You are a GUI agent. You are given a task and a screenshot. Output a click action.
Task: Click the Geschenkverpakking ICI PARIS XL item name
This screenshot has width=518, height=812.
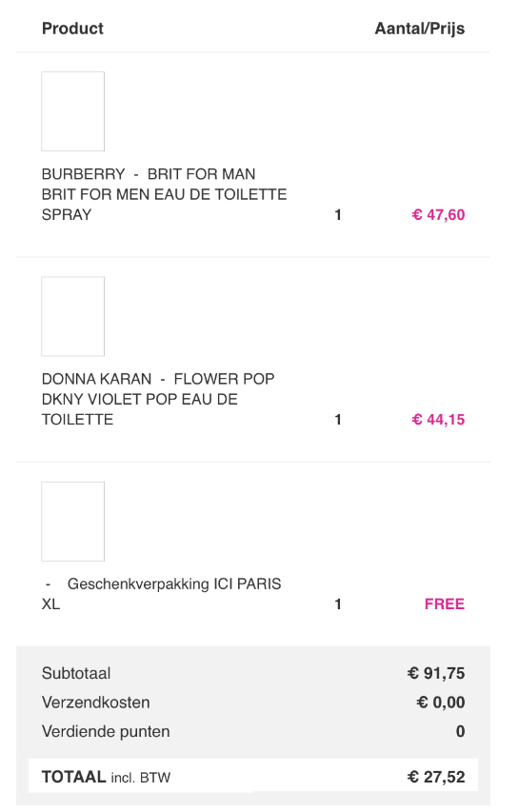point(162,594)
